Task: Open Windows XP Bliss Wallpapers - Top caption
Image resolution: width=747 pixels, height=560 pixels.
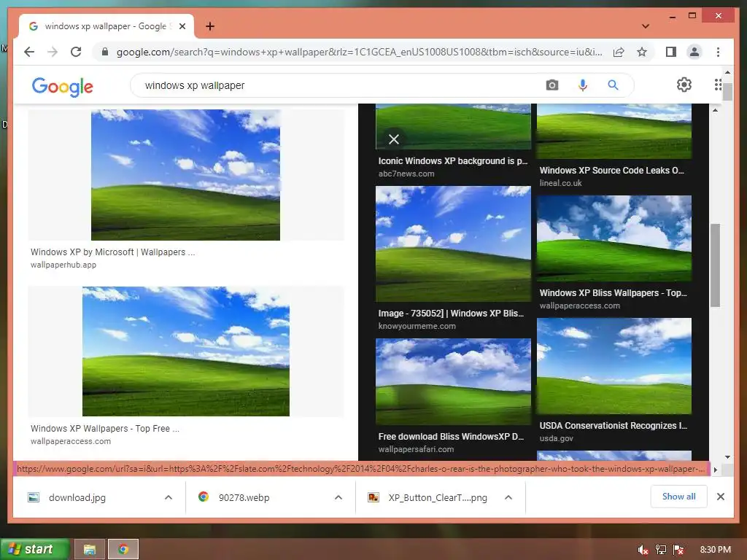Action: [613, 293]
